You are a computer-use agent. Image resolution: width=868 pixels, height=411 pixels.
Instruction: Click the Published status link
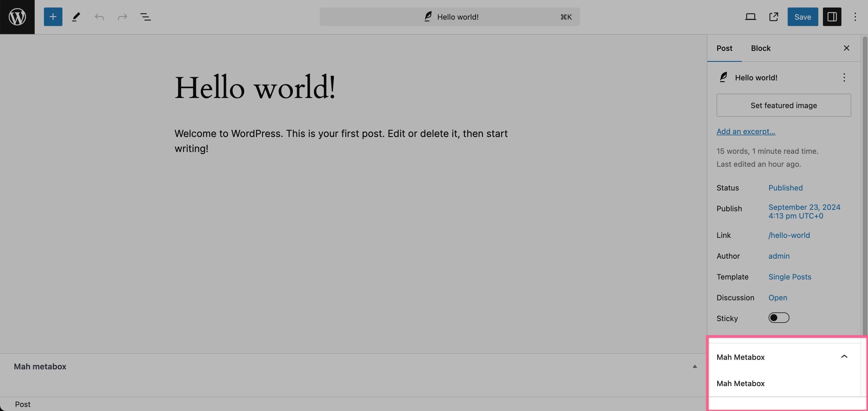[786, 187]
